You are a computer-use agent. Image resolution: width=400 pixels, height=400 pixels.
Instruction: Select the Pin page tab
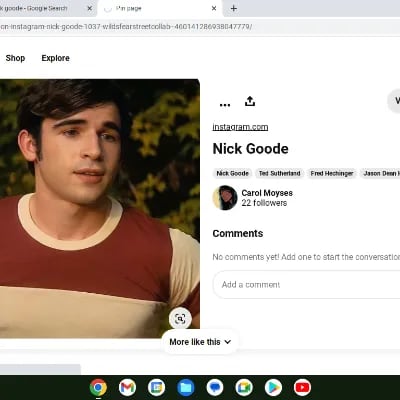point(160,8)
